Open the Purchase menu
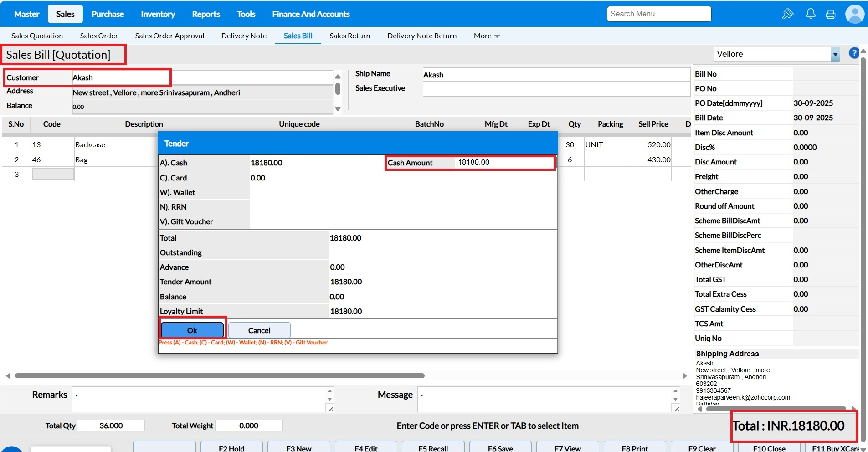 click(108, 14)
